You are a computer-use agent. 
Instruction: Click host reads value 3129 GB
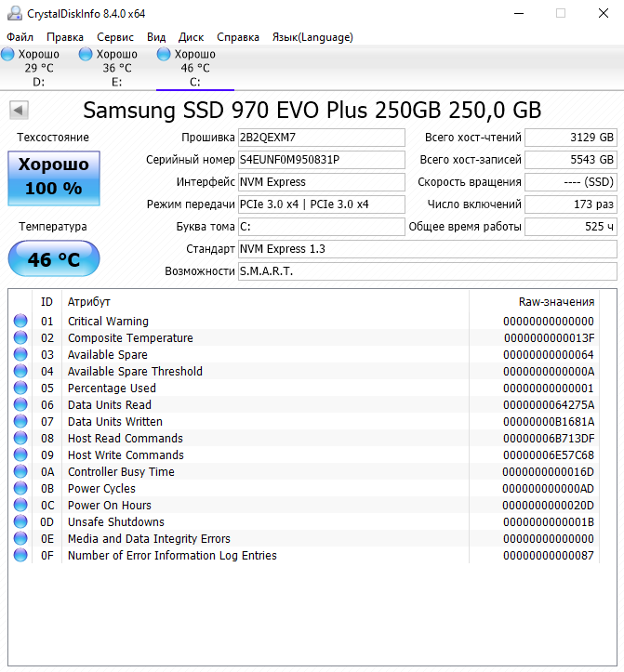coord(571,138)
